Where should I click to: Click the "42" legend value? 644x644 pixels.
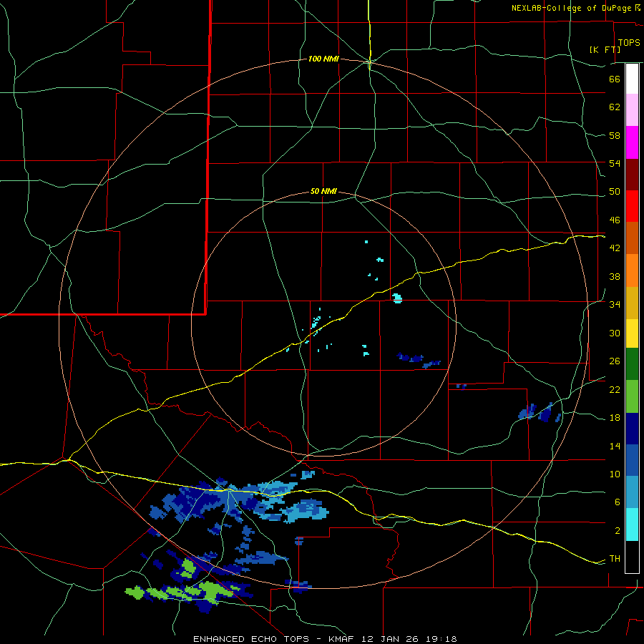click(615, 248)
